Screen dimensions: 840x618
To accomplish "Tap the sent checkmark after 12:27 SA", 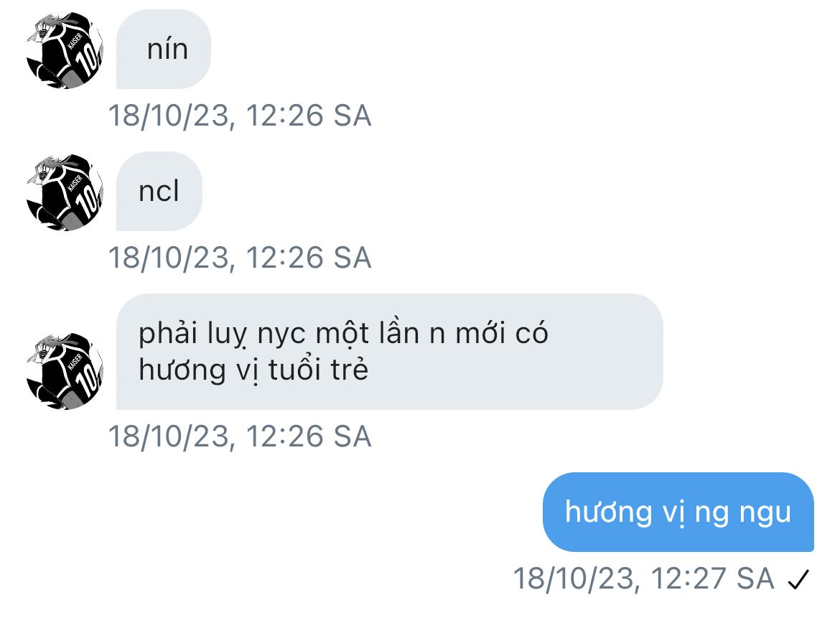I will [798, 579].
